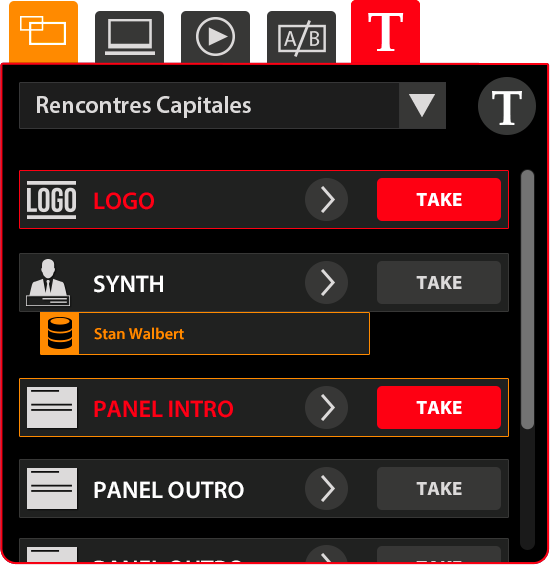Viewport: 550px width, 581px height.
Task: Toggle the red TAKE for LOGO
Action: point(439,200)
